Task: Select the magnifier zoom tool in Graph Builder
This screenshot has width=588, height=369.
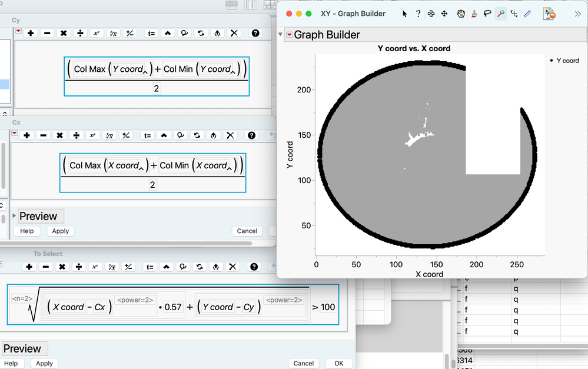Action: (x=501, y=14)
